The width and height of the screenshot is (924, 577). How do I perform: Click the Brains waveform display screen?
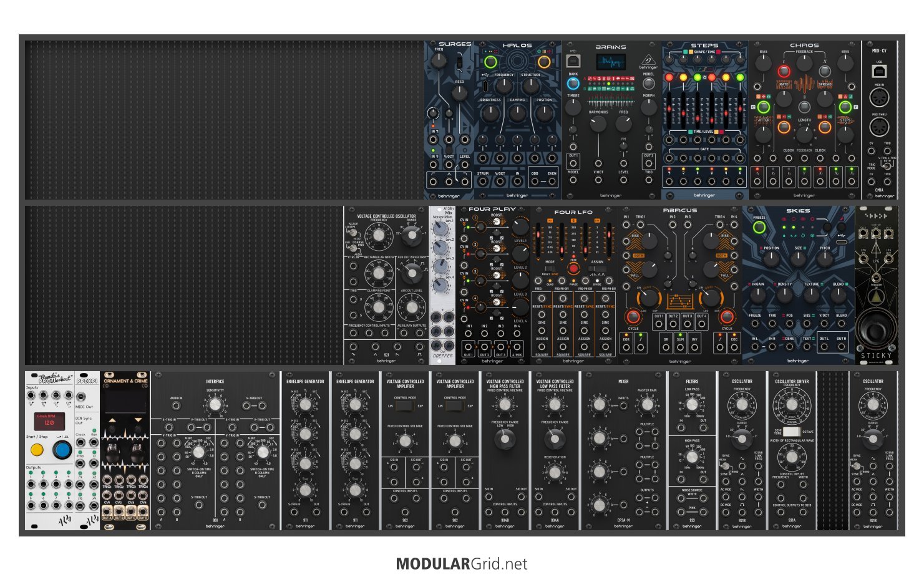coord(611,62)
